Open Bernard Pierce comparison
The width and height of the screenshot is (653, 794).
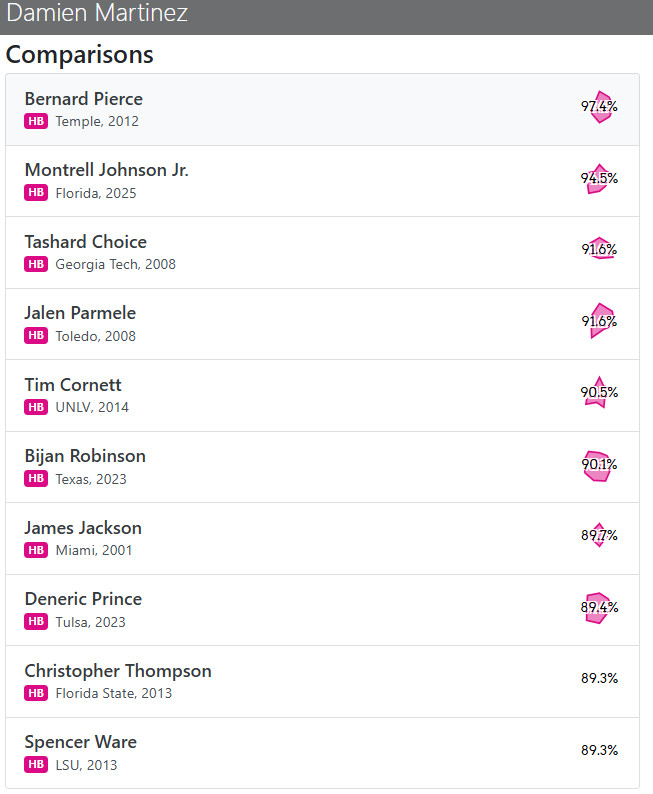tap(84, 99)
